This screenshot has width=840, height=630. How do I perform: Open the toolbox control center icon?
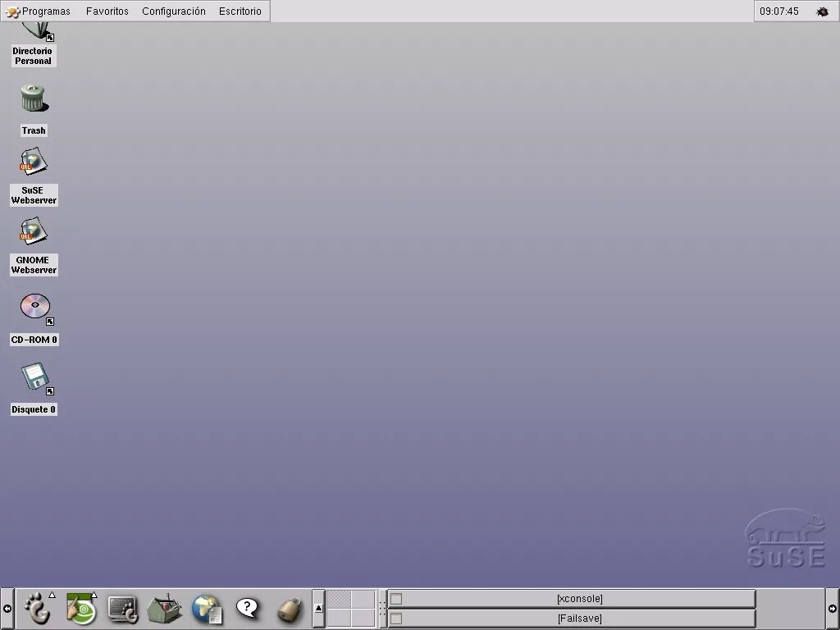[x=164, y=609]
